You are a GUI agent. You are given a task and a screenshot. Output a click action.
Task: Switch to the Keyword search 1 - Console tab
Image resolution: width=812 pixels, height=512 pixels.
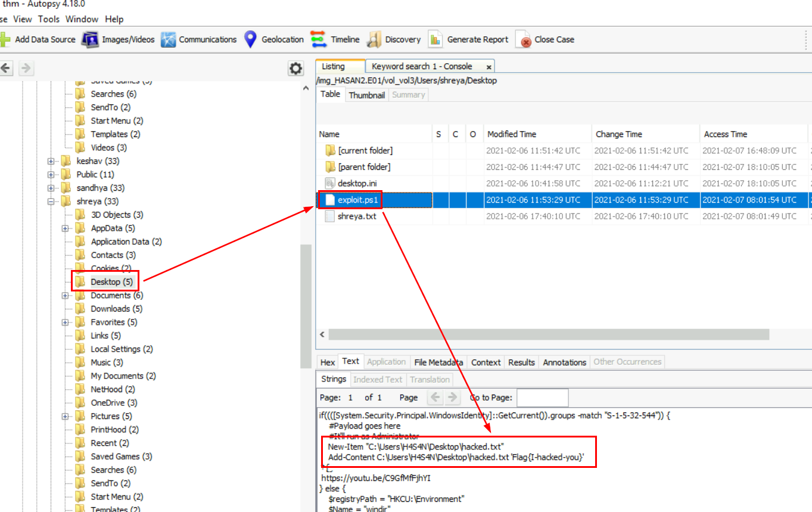coord(422,66)
